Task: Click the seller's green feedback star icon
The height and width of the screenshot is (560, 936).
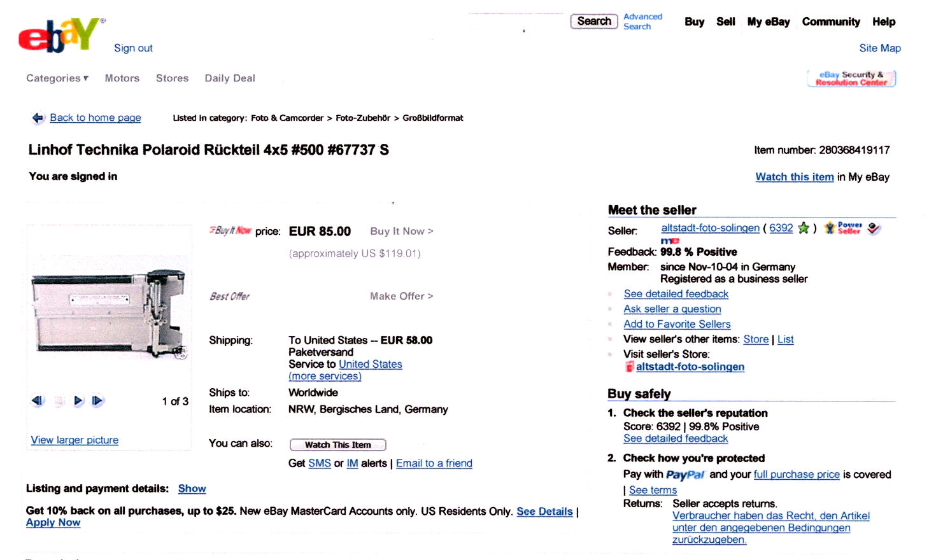Action: pyautogui.click(x=804, y=228)
